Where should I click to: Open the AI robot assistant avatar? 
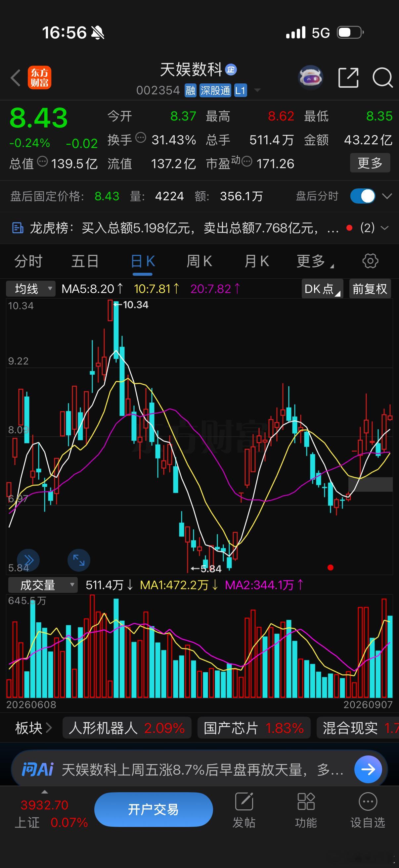pyautogui.click(x=310, y=77)
